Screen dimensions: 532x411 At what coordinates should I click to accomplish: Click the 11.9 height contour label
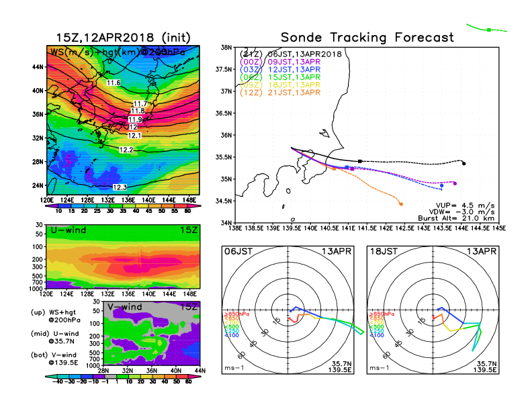135,120
